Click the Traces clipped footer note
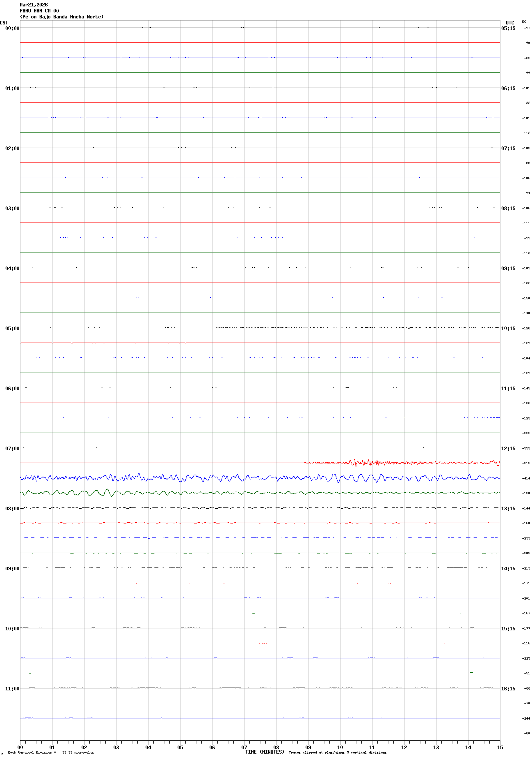 tap(338, 752)
